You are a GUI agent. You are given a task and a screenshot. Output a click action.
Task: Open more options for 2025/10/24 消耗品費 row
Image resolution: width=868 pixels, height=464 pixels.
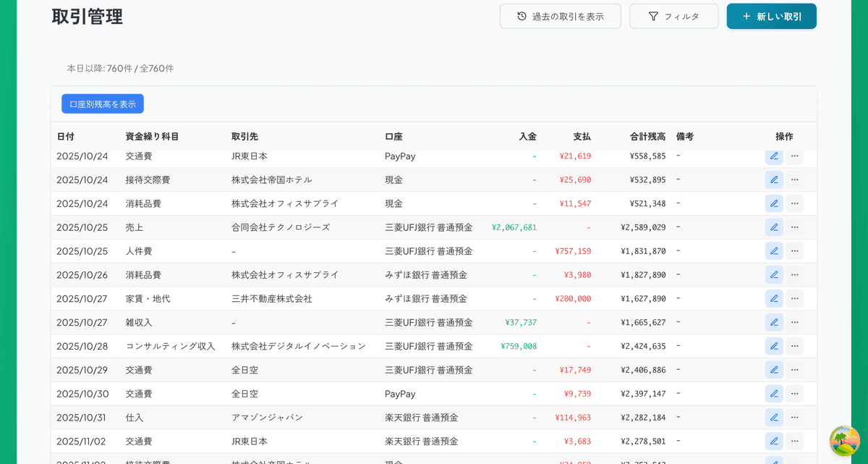click(x=795, y=203)
